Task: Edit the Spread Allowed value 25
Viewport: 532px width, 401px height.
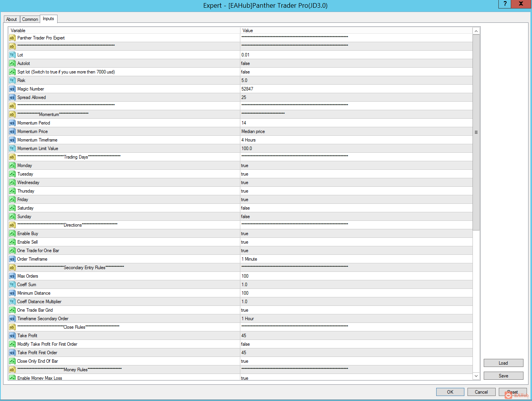Action: point(356,97)
